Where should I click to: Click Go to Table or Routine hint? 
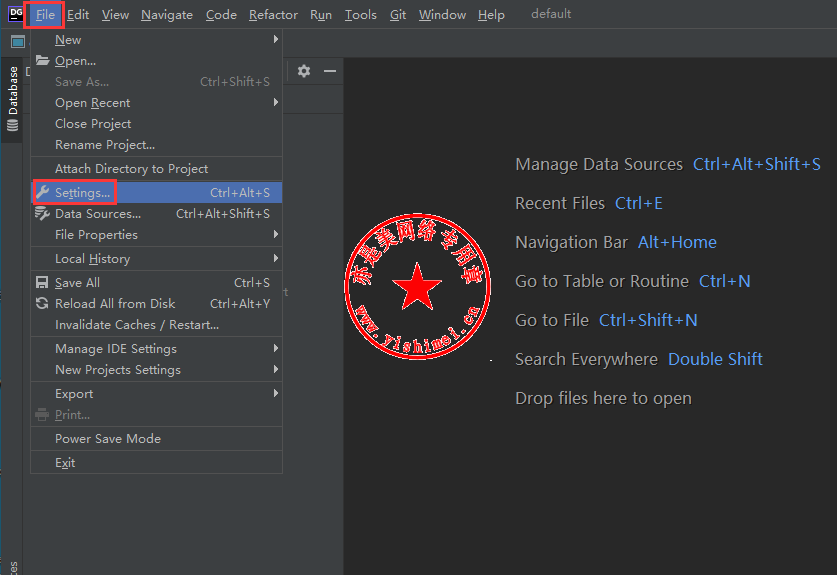[633, 281]
